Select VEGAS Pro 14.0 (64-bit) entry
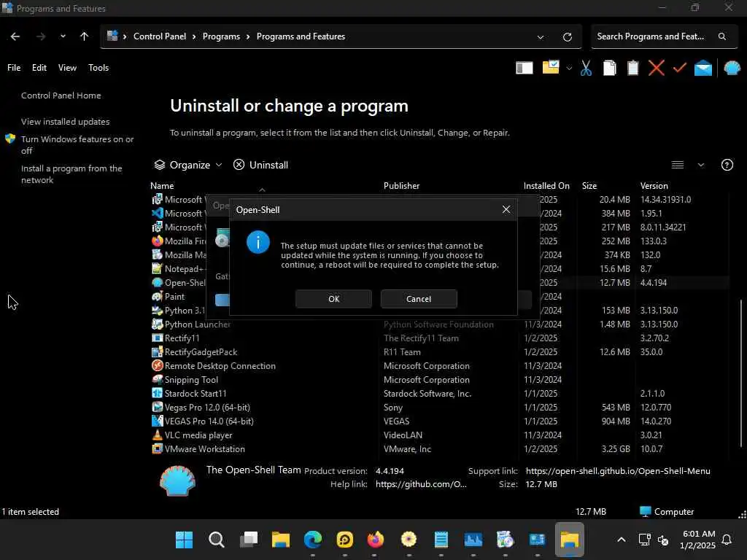 click(439, 421)
